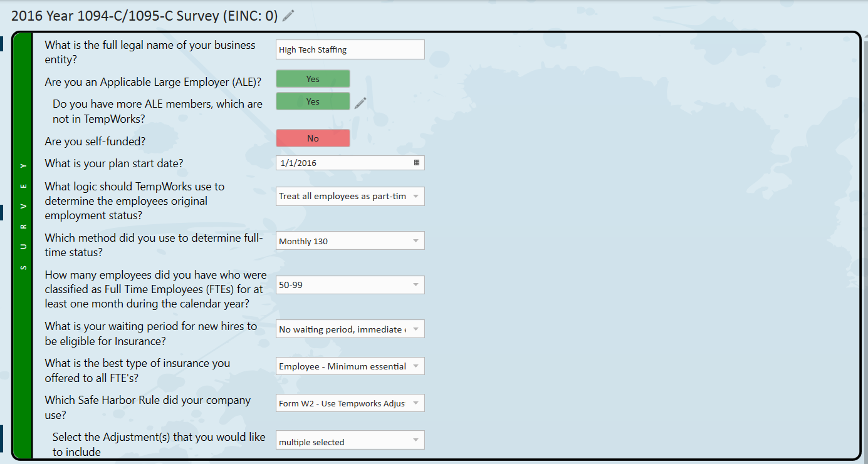This screenshot has height=464, width=868.
Task: Open the multiple selected adjustments dropdown
Action: (350, 440)
